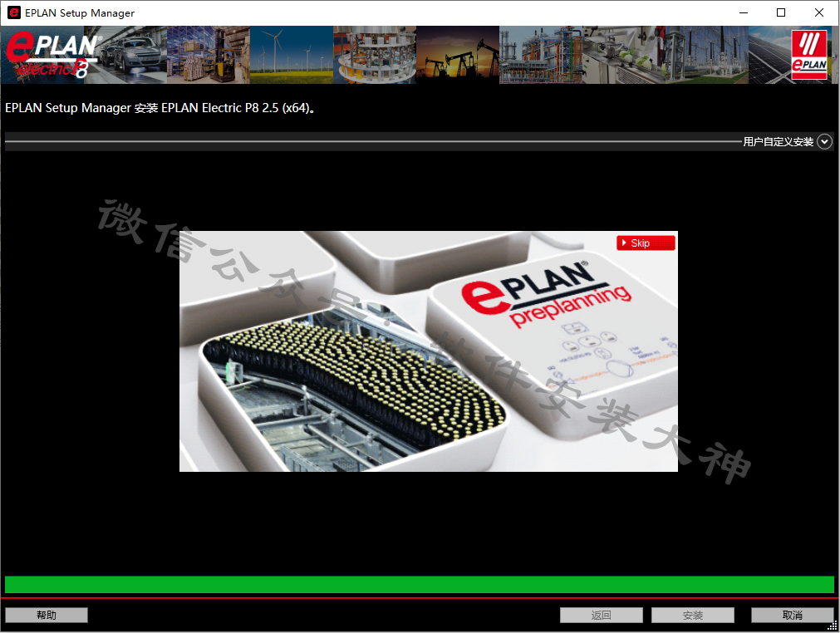Maximize the EPLAN Setup Manager window
This screenshot has width=840, height=633.
(x=781, y=12)
